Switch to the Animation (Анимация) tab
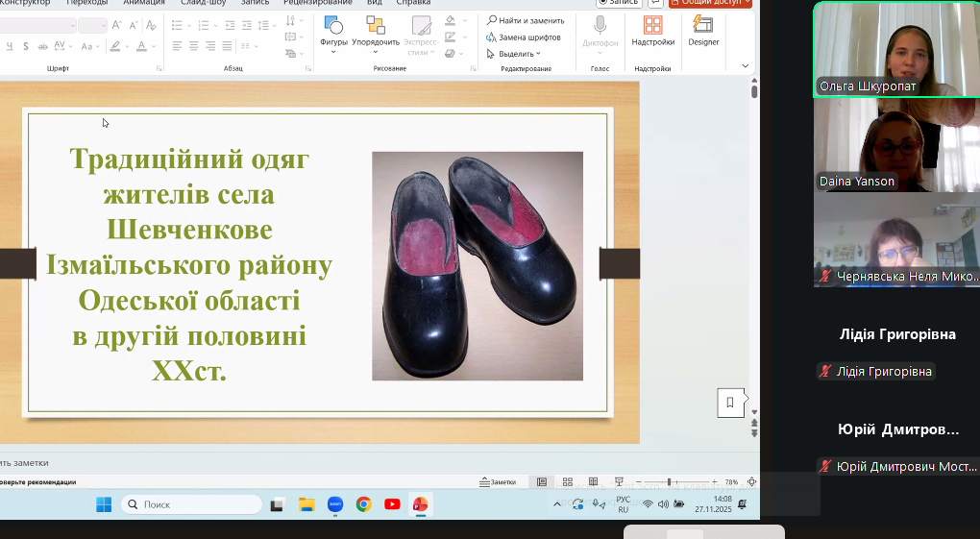This screenshot has width=980, height=539. (x=144, y=3)
